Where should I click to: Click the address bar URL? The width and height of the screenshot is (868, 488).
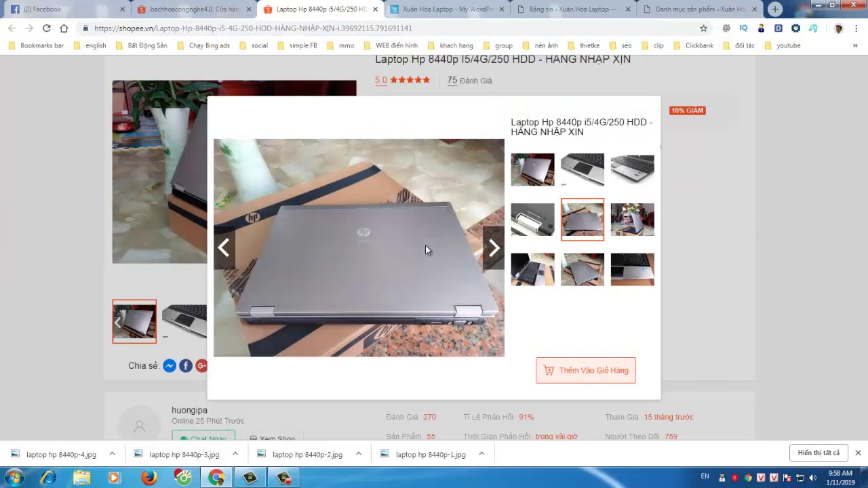pos(253,28)
